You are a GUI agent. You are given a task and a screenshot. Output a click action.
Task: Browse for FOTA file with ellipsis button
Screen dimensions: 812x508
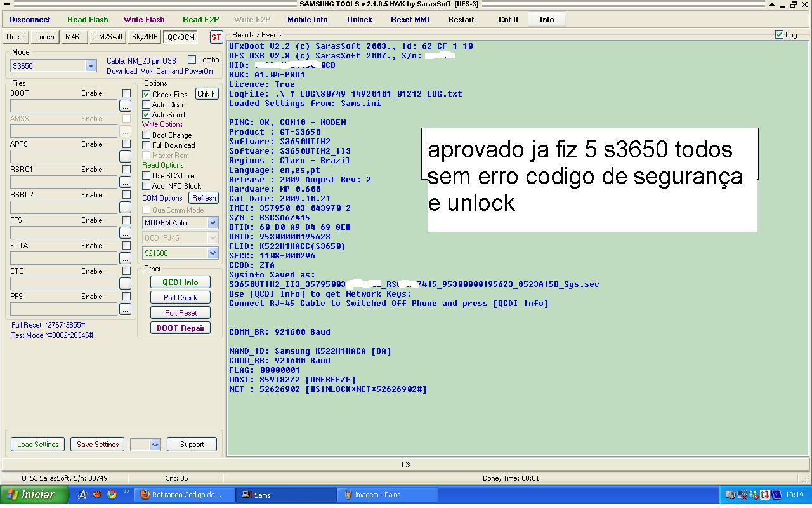point(125,258)
